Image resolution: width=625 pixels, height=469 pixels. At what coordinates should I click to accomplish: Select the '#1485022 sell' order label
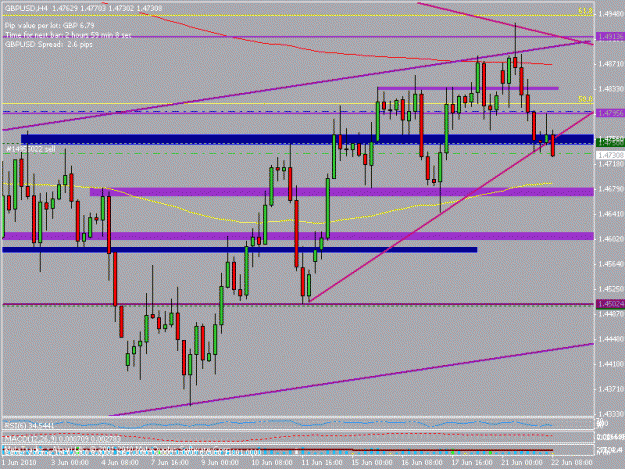(x=31, y=149)
